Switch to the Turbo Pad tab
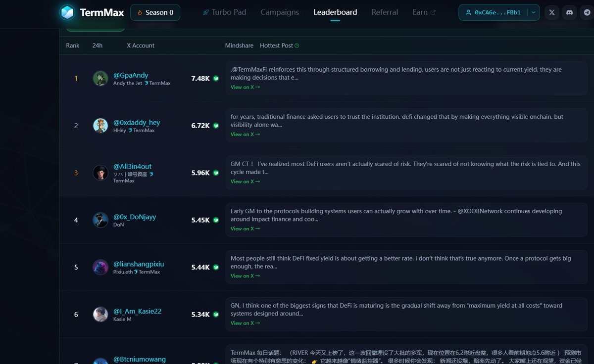Screen dimensions: 594x364 [224, 12]
